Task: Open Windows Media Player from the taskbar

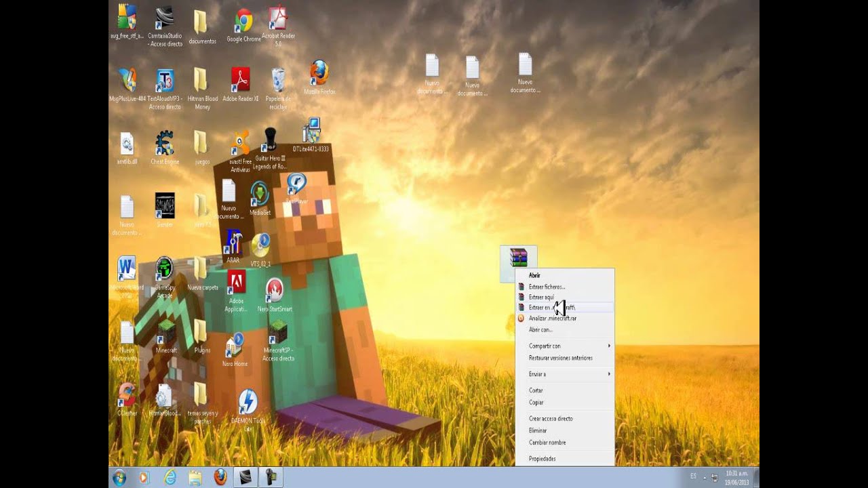Action: coord(143,477)
